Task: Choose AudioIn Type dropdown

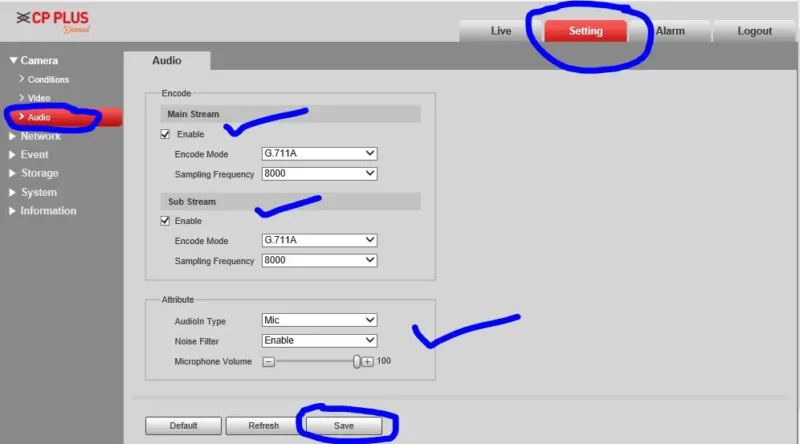Action: (x=319, y=320)
